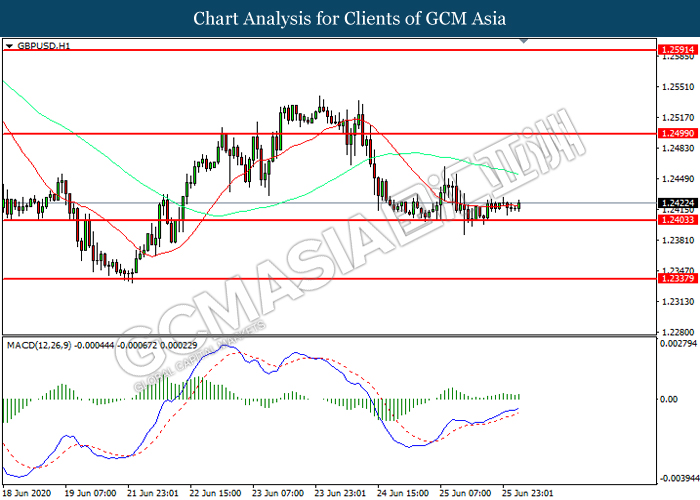Click the 1.23130 price scale value

(x=678, y=302)
